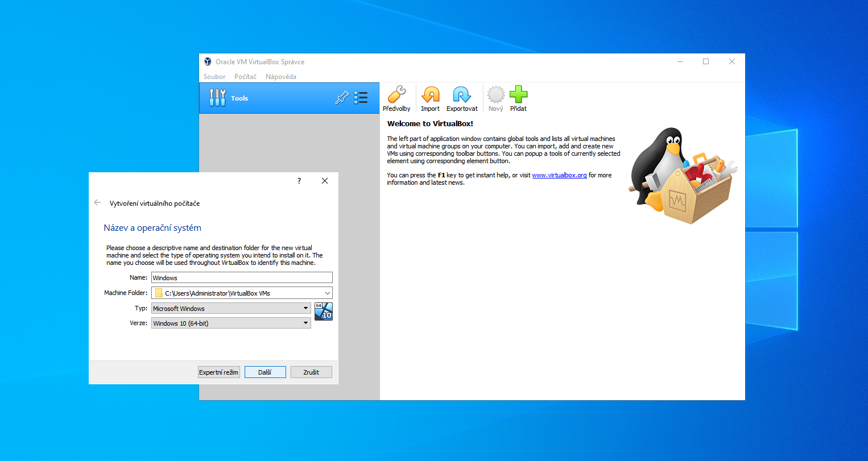Image resolution: width=868 pixels, height=461 pixels.
Task: Click the Další button
Action: pos(265,372)
